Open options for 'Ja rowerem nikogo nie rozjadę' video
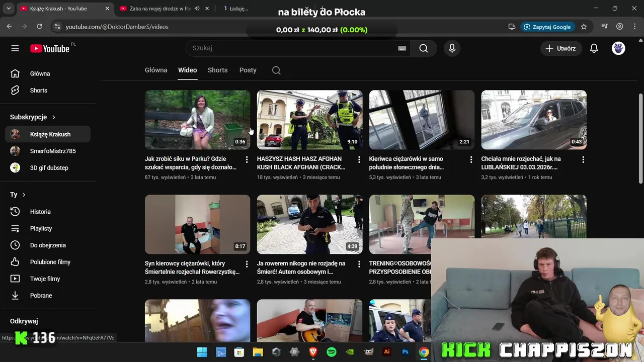Viewport: 644px width, 362px height. pyautogui.click(x=359, y=264)
